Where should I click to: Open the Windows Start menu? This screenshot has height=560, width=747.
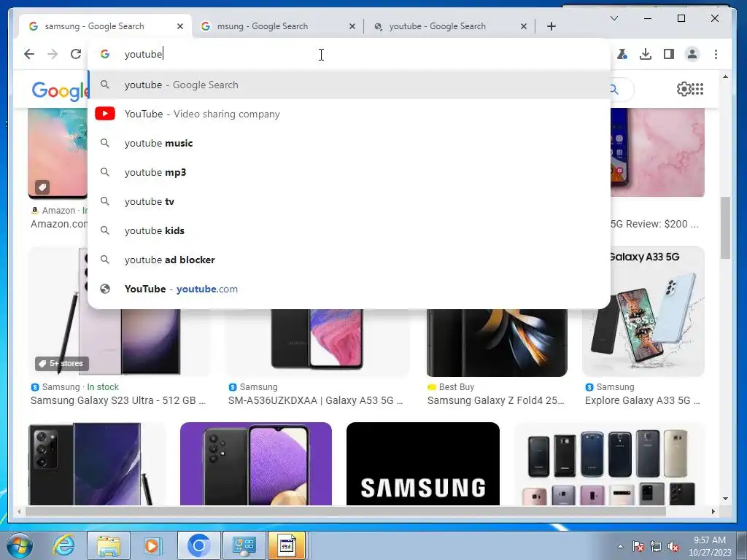click(19, 545)
